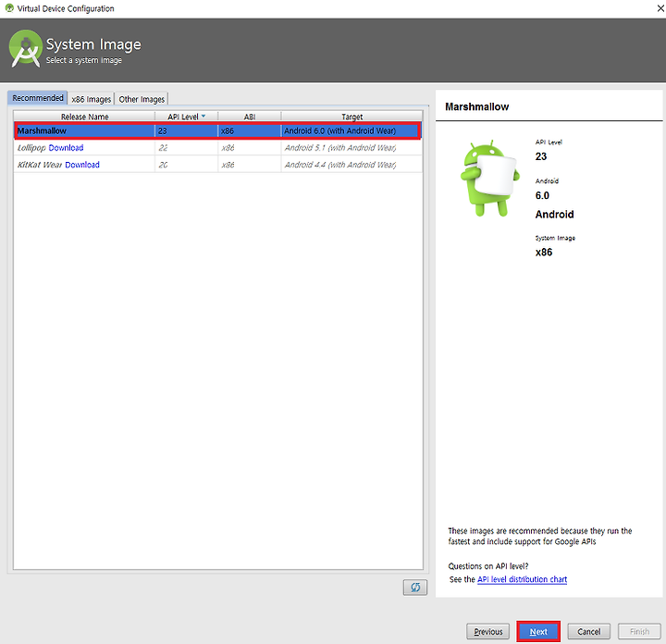The width and height of the screenshot is (666, 644).
Task: Sort by Release Name column header
Action: 84,117
